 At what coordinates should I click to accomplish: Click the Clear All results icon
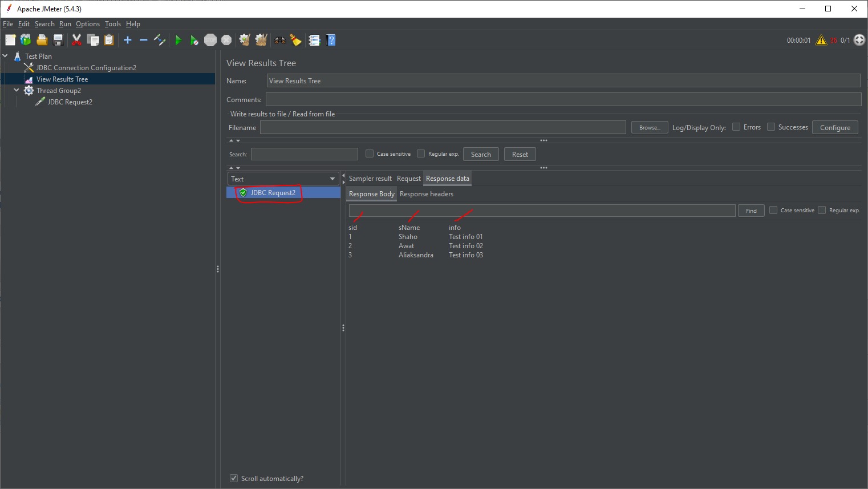point(261,40)
